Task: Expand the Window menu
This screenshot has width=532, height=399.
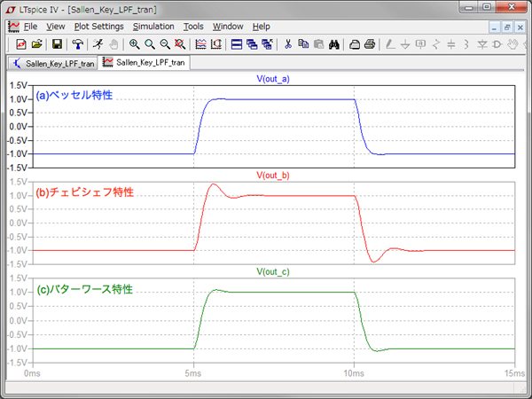Action: pos(228,27)
